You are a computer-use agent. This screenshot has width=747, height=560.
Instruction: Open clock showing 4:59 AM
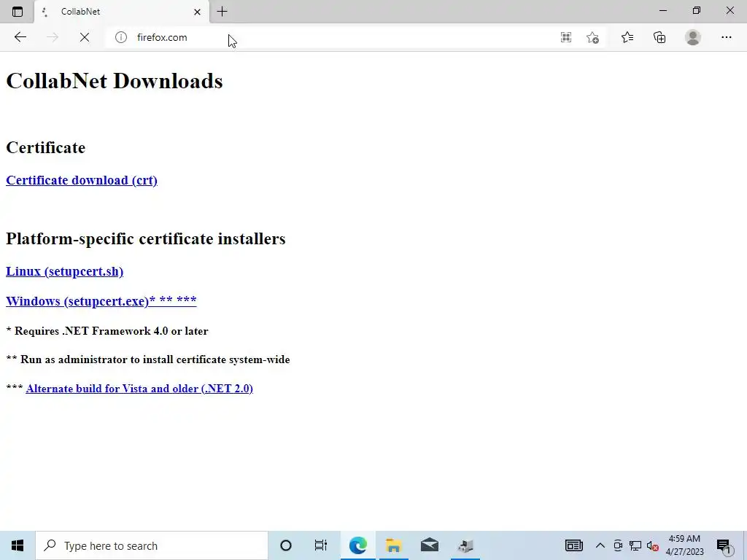[x=684, y=545]
